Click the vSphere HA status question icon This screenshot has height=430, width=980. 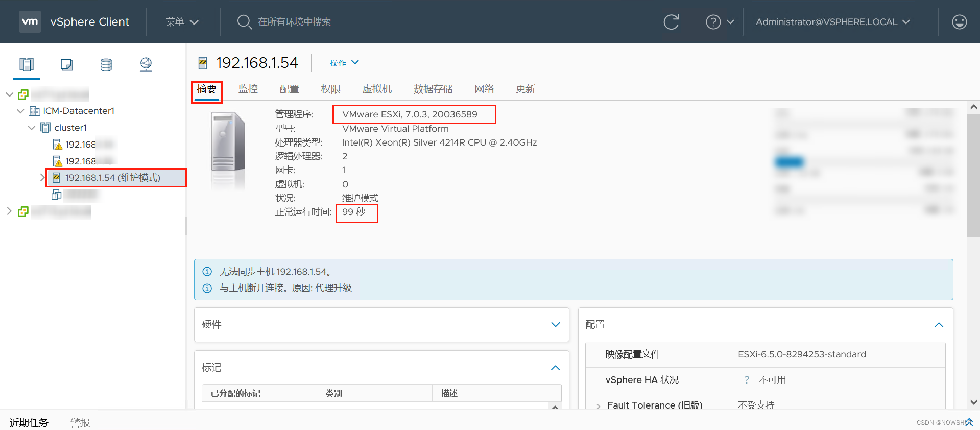pyautogui.click(x=747, y=380)
